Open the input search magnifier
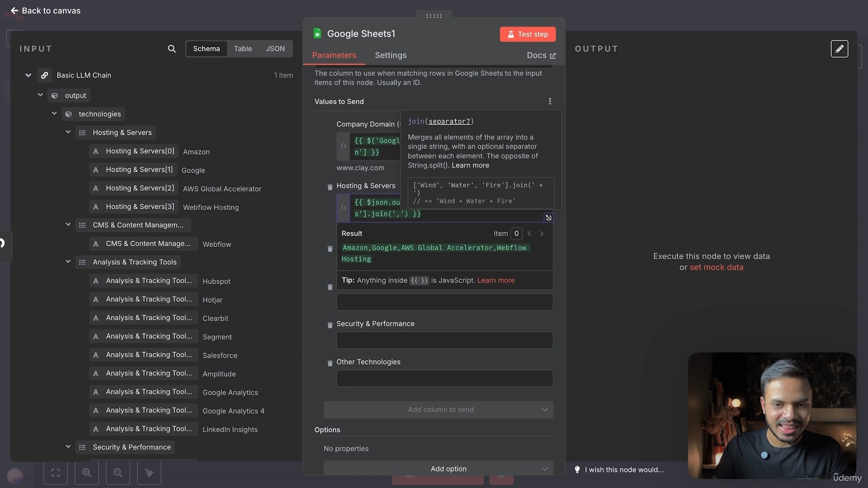Screen dimensions: 868x488 click(172, 49)
